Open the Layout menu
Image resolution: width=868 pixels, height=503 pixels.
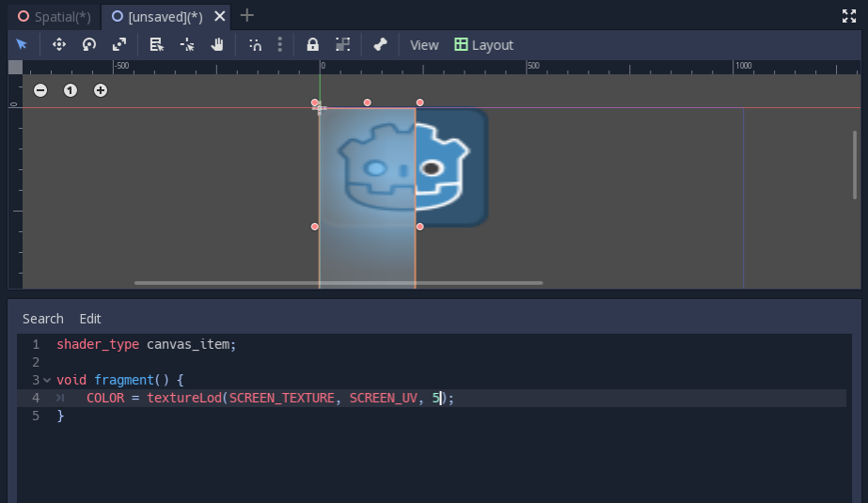click(x=483, y=45)
